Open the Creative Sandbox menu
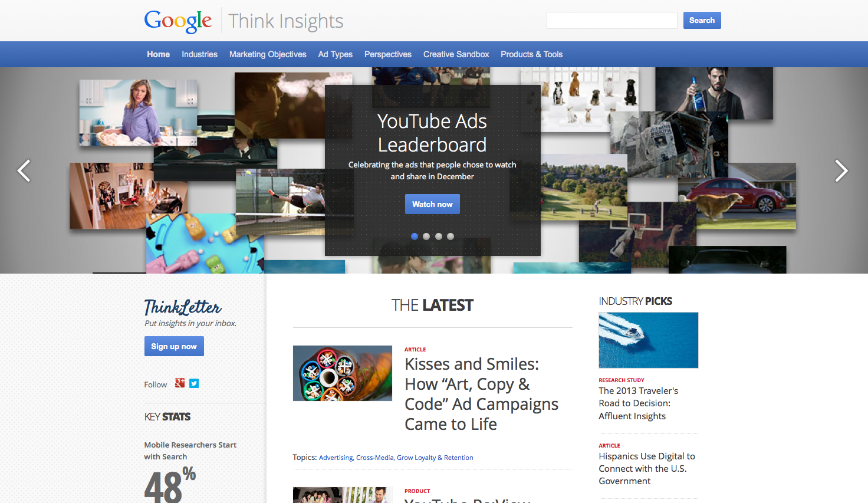This screenshot has width=868, height=503. [456, 54]
